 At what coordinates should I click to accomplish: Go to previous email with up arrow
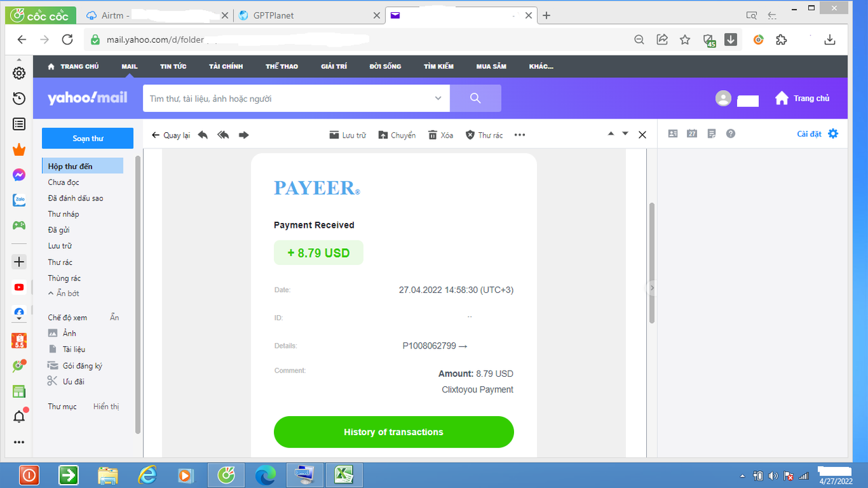pyautogui.click(x=611, y=134)
